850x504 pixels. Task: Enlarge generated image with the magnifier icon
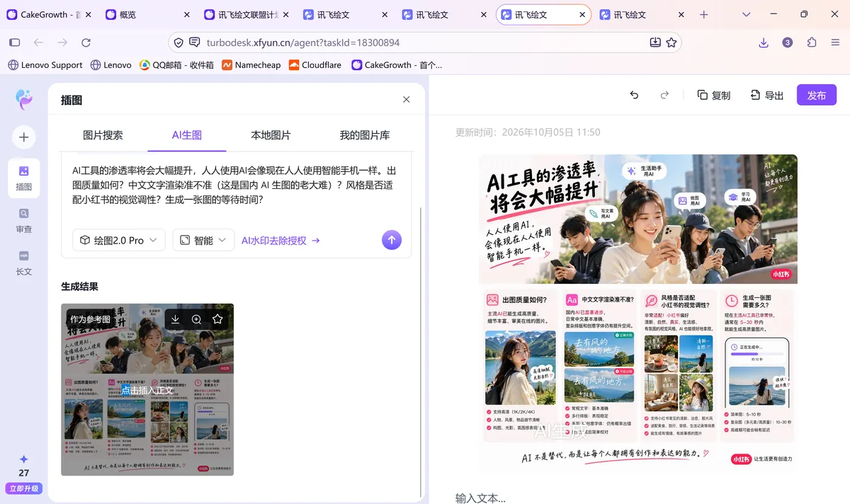click(x=197, y=319)
